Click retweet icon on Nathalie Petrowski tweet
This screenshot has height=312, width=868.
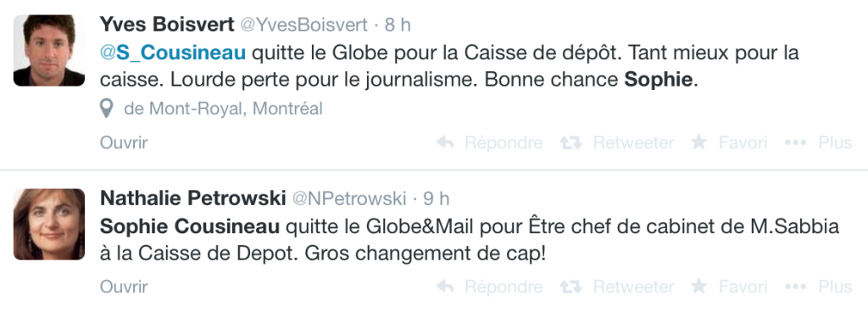click(570, 287)
